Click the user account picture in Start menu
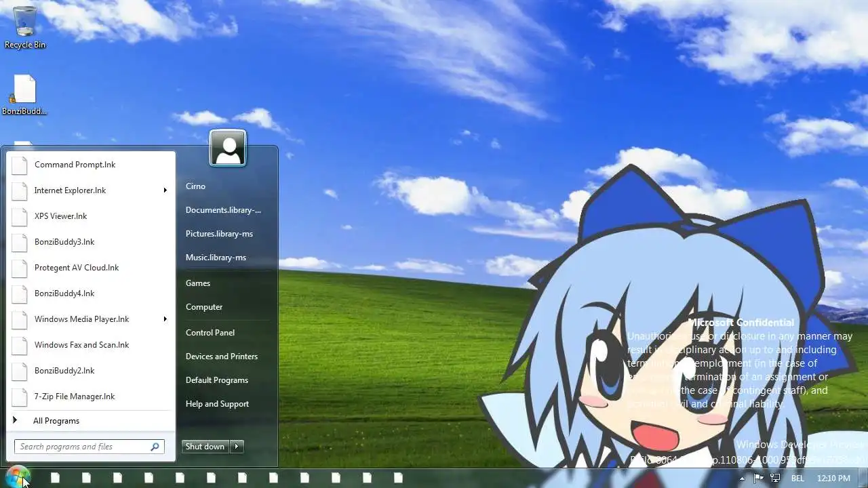 pyautogui.click(x=228, y=148)
